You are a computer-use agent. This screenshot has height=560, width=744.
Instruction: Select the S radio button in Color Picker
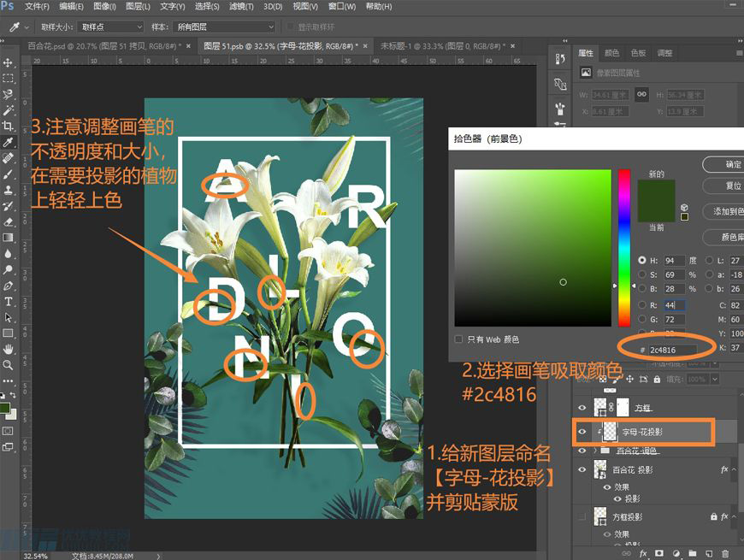point(644,274)
